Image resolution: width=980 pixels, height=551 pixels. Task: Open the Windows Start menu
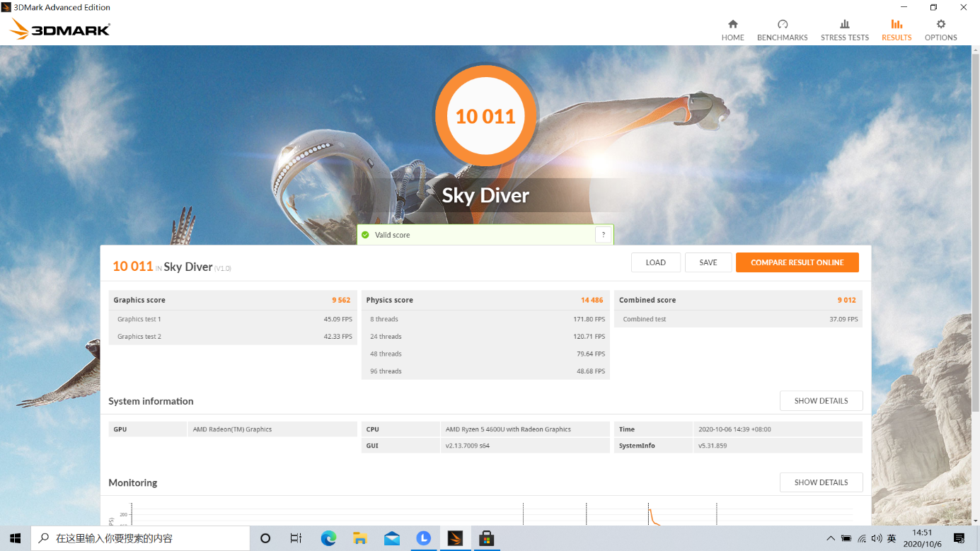(15, 538)
